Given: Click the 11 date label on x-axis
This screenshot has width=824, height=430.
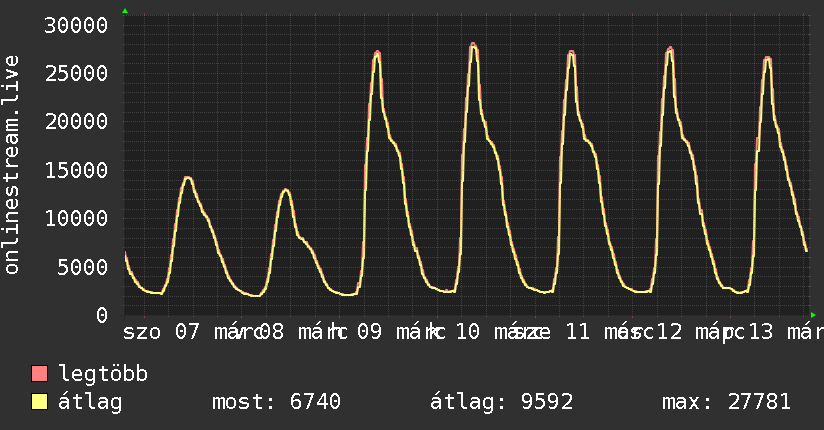Looking at the screenshot, I should [x=578, y=332].
